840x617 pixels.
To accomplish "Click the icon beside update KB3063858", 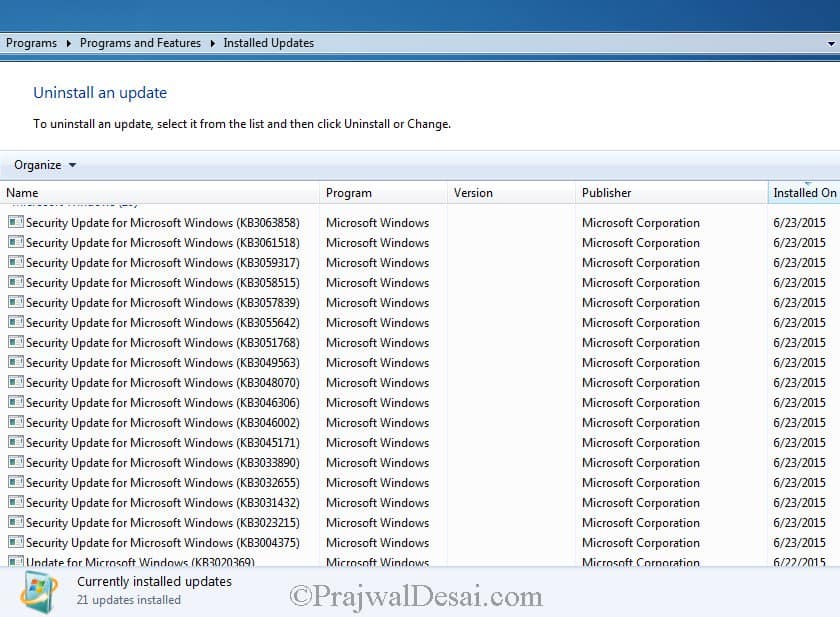I will (x=16, y=222).
